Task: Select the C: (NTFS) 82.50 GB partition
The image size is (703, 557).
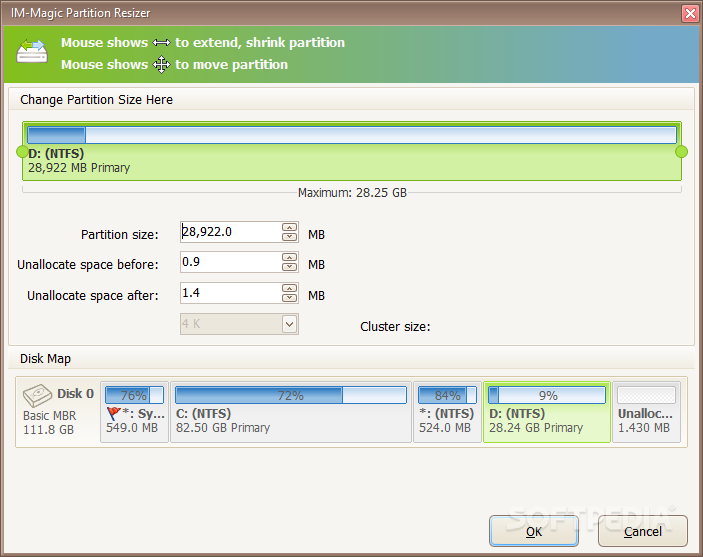Action: click(291, 412)
